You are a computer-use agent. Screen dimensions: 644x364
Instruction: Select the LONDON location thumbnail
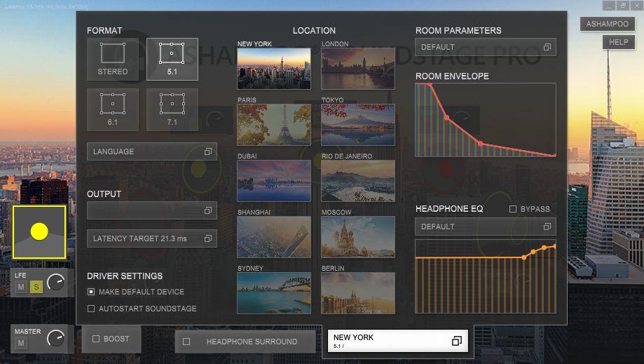click(x=358, y=69)
